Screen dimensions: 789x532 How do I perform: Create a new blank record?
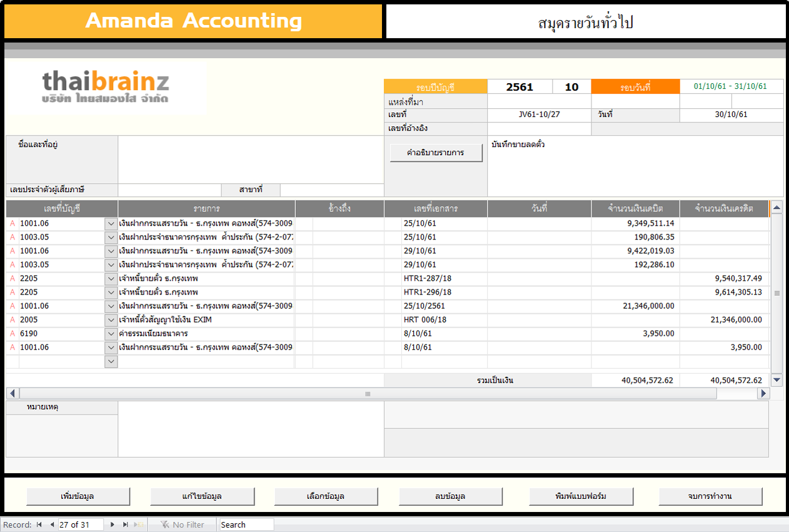139,525
